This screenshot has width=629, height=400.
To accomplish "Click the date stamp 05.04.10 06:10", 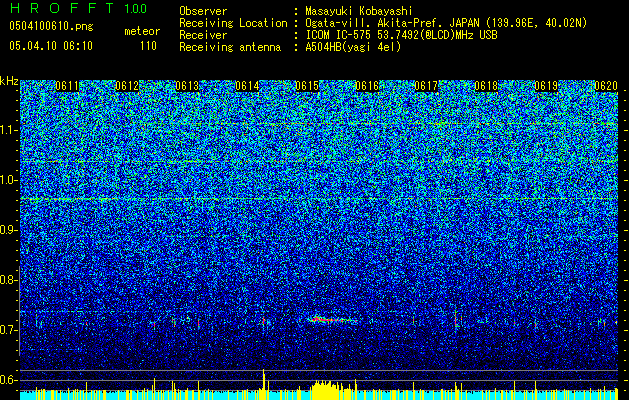I will [x=51, y=46].
